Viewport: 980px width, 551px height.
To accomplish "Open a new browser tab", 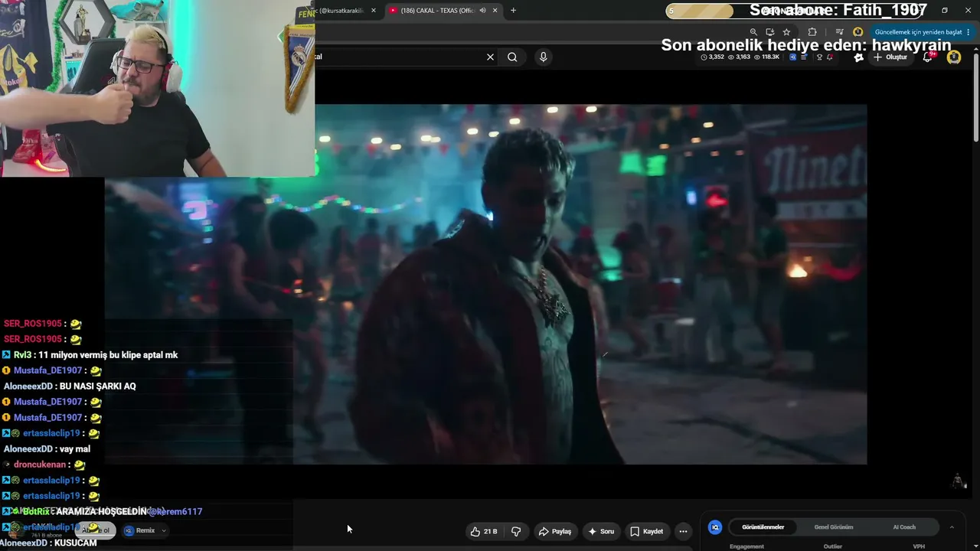I will (x=513, y=10).
